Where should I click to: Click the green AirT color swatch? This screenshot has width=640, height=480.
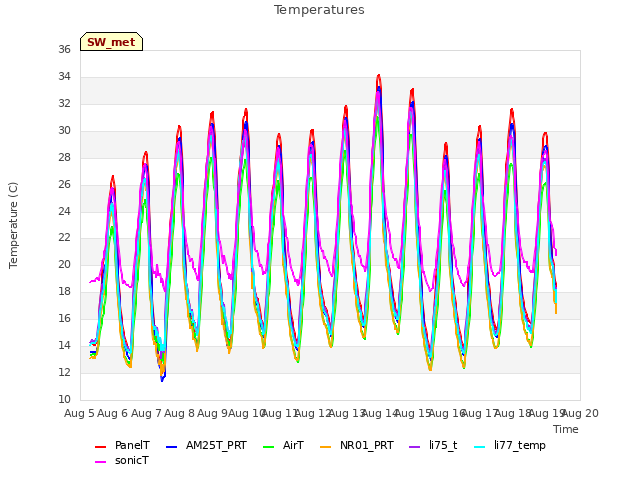[x=269, y=447]
